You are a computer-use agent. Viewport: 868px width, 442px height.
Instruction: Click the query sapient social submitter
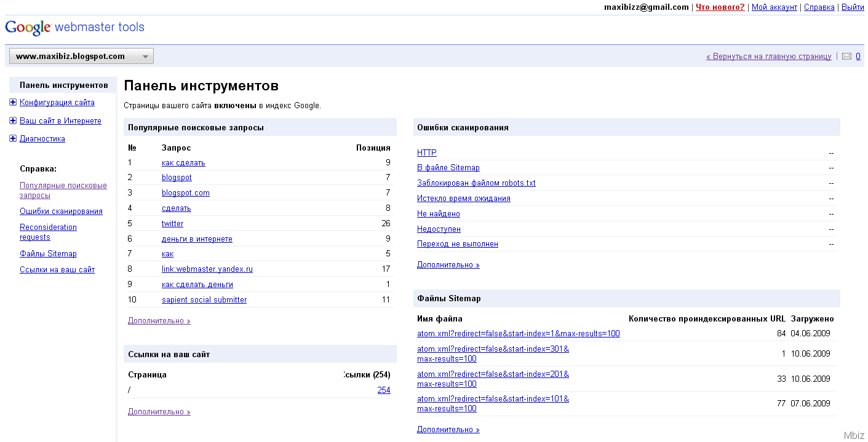tap(204, 300)
